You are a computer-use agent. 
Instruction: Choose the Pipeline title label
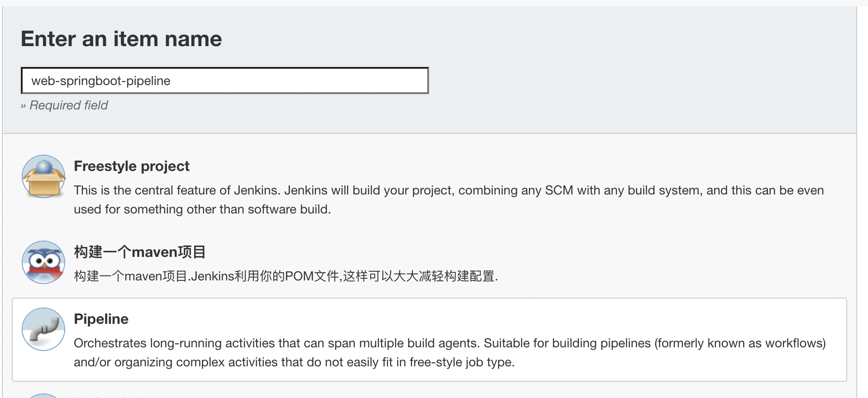coord(101,319)
